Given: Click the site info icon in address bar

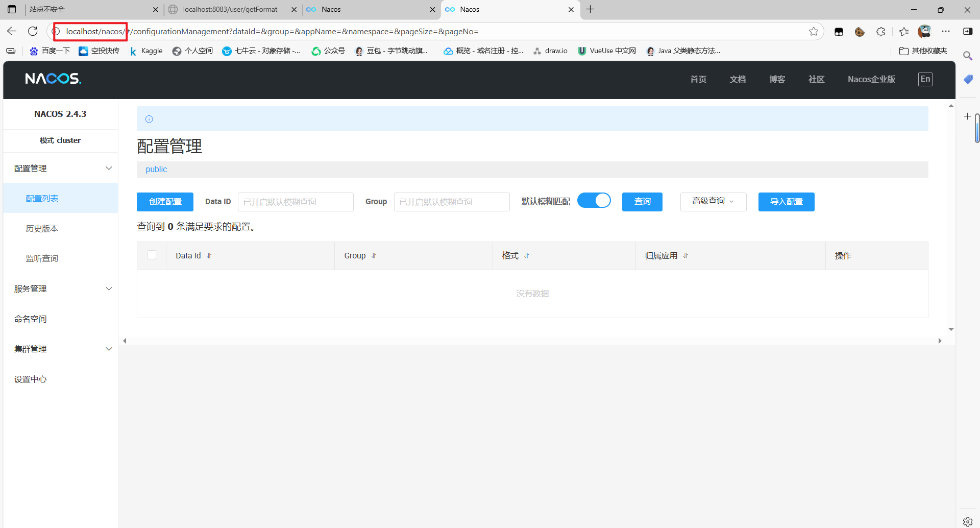Looking at the screenshot, I should coord(56,31).
